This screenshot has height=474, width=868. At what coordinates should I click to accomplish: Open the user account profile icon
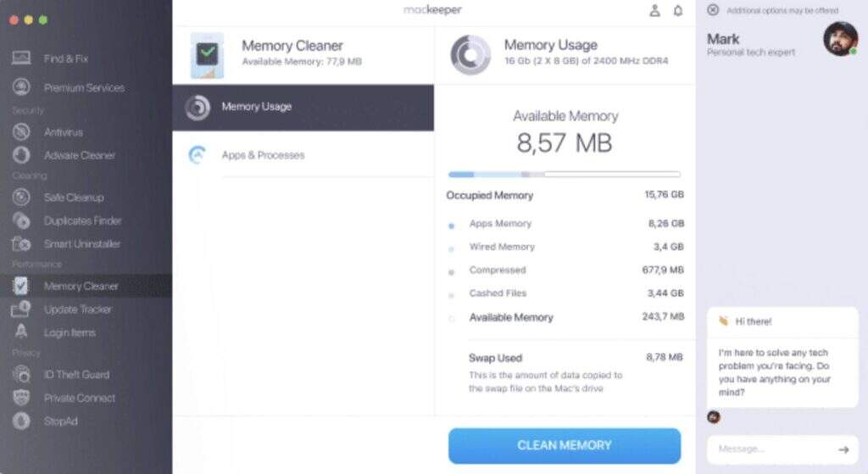[x=654, y=11]
